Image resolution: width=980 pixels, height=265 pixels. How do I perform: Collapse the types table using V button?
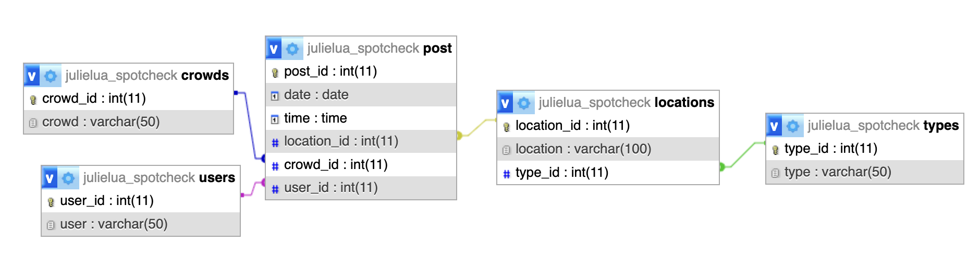[775, 126]
